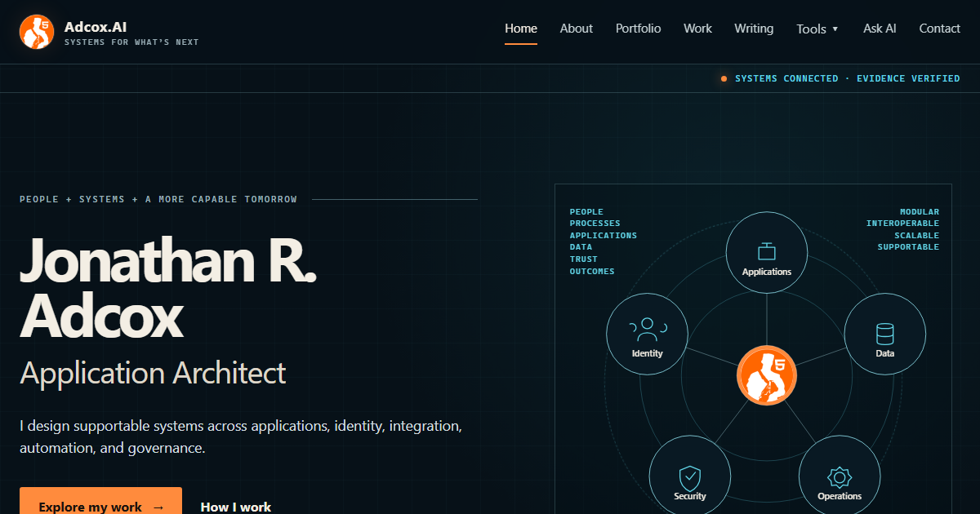Image resolution: width=980 pixels, height=514 pixels.
Task: Click the central orange avatar in diagram
Action: (x=767, y=375)
